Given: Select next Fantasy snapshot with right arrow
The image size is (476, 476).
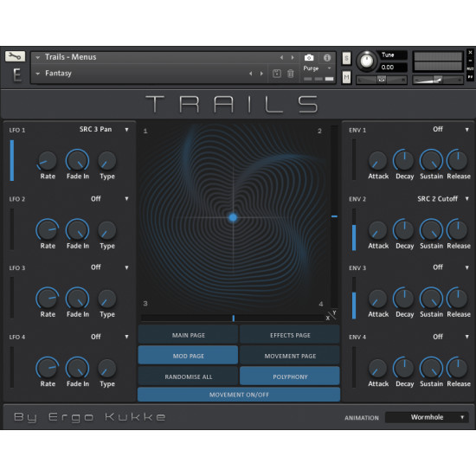Looking at the screenshot, I should click(261, 74).
